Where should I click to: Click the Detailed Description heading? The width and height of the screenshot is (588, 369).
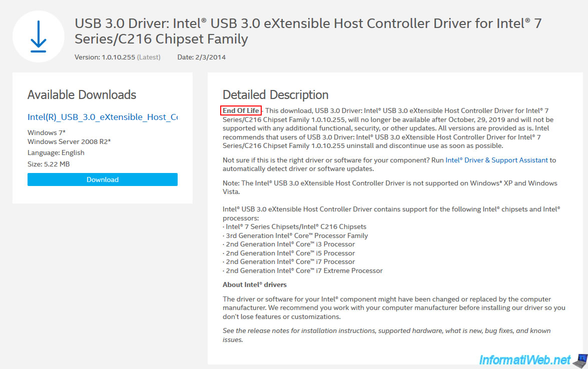tap(276, 95)
